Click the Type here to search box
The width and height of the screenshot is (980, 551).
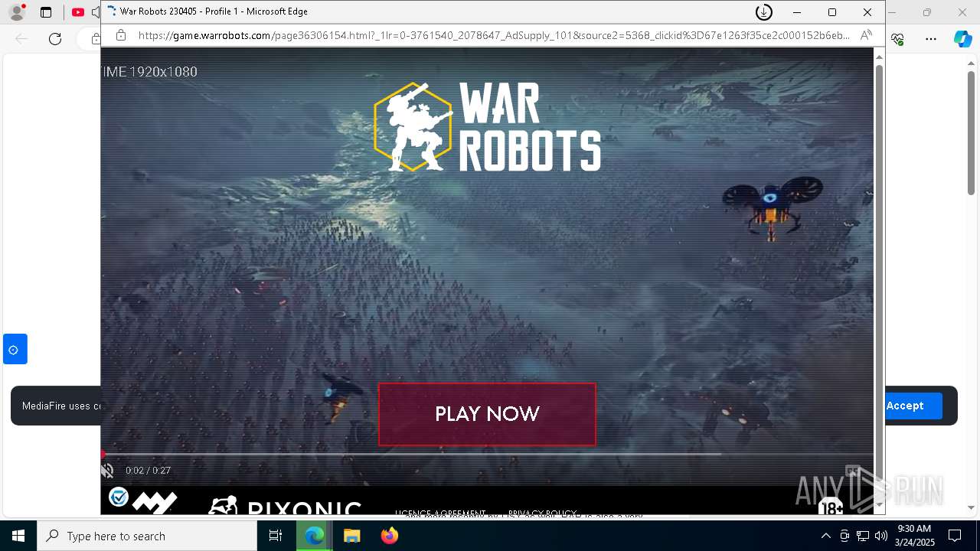(x=147, y=536)
